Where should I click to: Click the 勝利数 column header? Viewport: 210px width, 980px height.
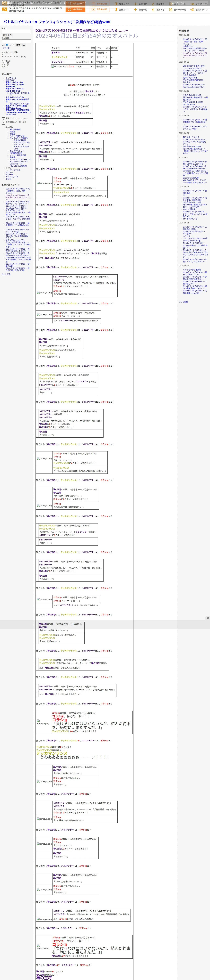[114, 48]
